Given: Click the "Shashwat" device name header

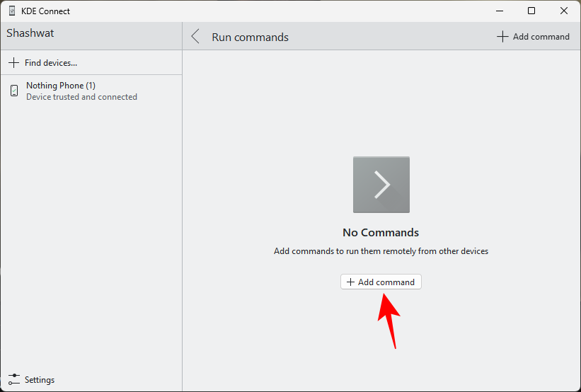Looking at the screenshot, I should point(30,33).
